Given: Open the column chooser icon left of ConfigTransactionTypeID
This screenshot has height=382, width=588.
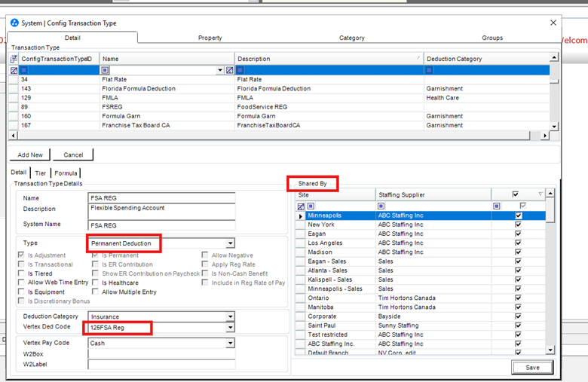Looking at the screenshot, I should (14, 59).
